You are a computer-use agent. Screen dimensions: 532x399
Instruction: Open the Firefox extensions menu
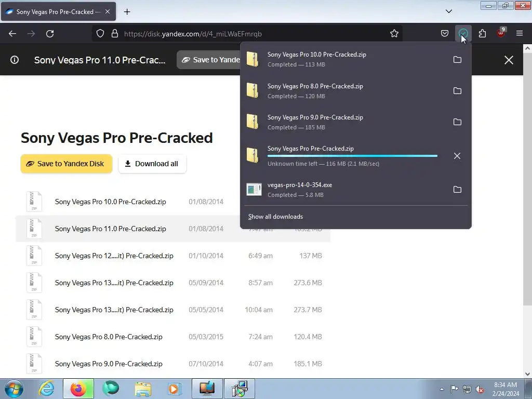(x=482, y=34)
